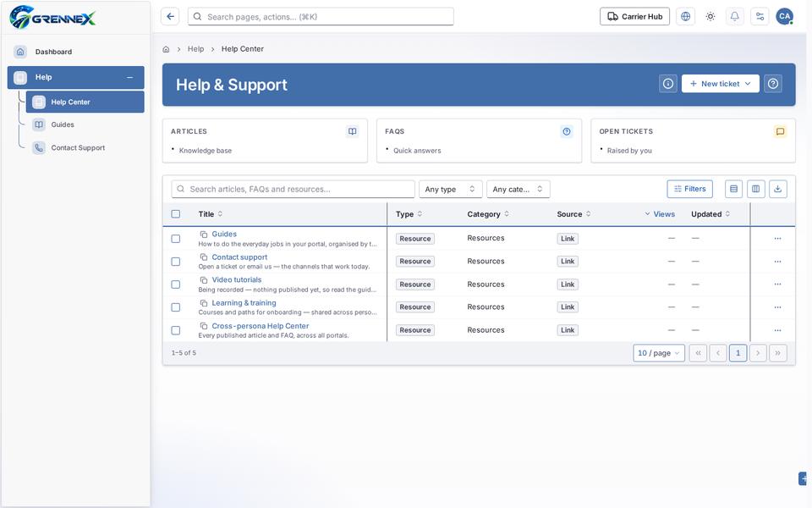Sort by the Title column
Viewport: 812px width, 508px height.
211,214
